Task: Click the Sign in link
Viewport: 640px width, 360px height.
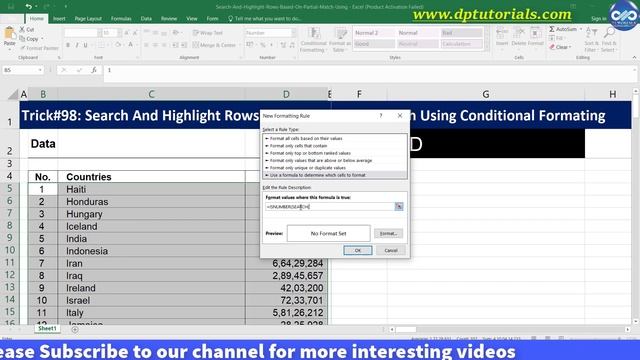Action: [599, 18]
